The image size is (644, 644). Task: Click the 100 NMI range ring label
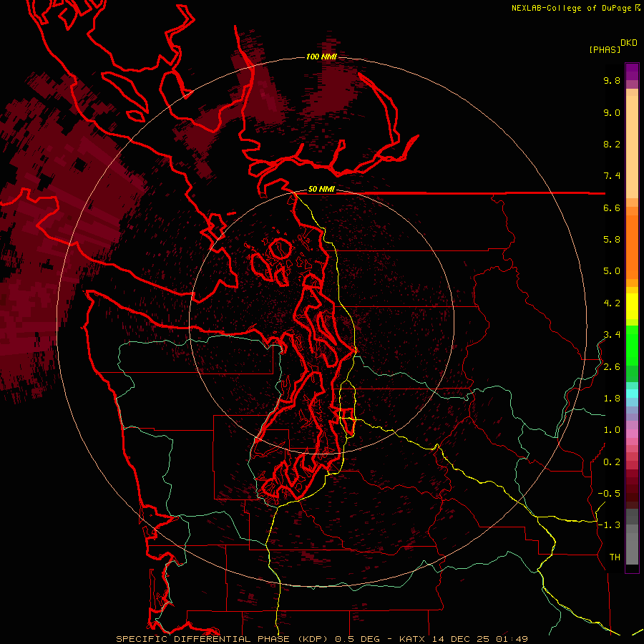pos(321,57)
